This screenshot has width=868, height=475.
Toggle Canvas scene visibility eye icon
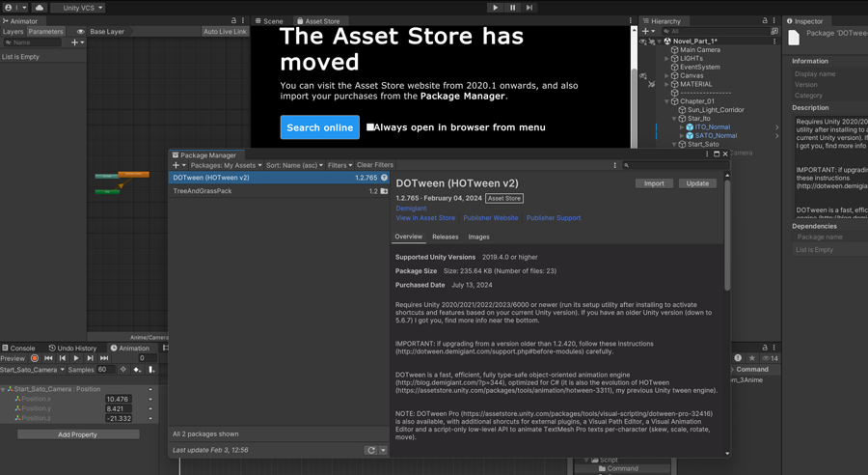[x=643, y=75]
